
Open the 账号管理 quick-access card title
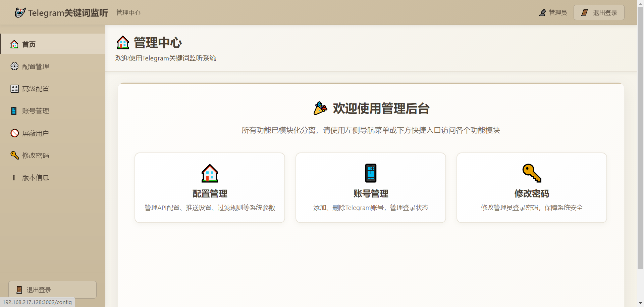[371, 193]
